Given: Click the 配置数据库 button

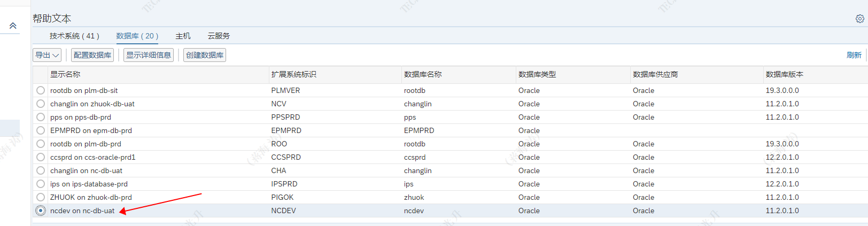Looking at the screenshot, I should click(x=92, y=55).
